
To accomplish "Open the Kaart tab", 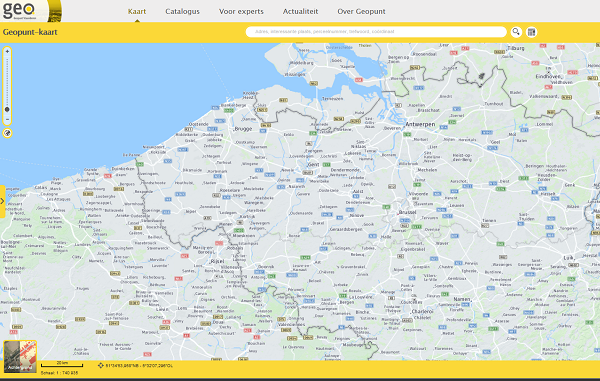I will click(x=137, y=11).
